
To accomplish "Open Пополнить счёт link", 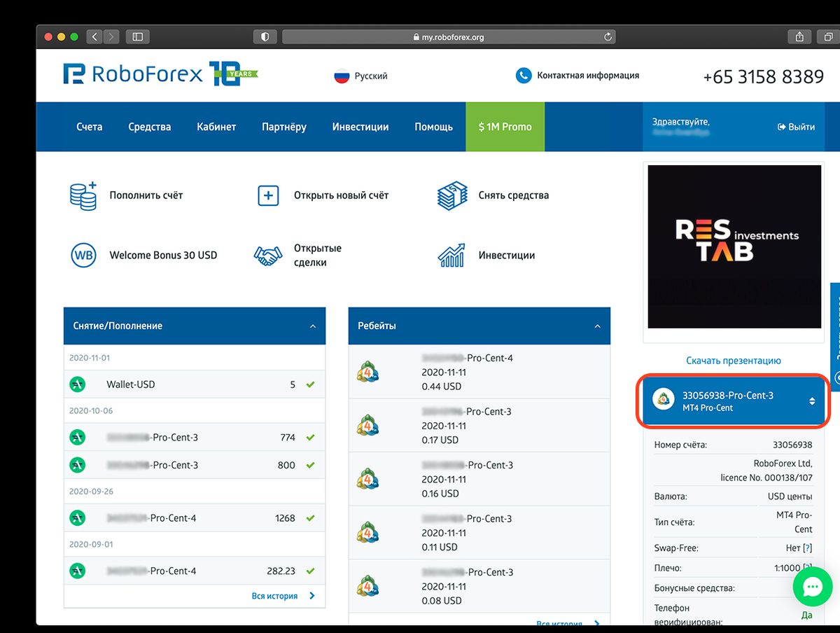I will pyautogui.click(x=146, y=195).
